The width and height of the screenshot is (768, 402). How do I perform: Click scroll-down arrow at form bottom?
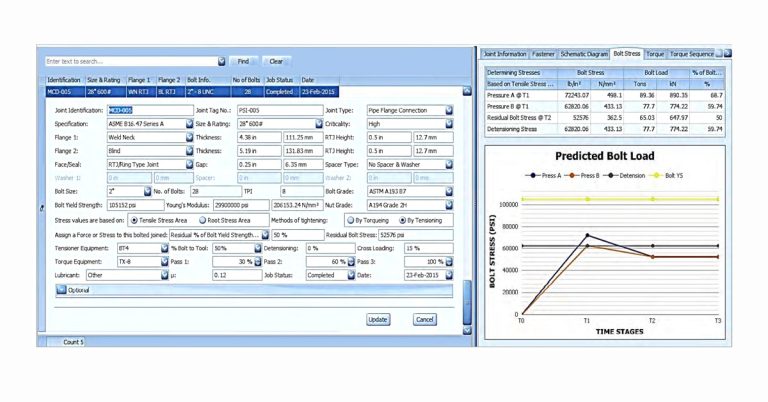coord(467,331)
